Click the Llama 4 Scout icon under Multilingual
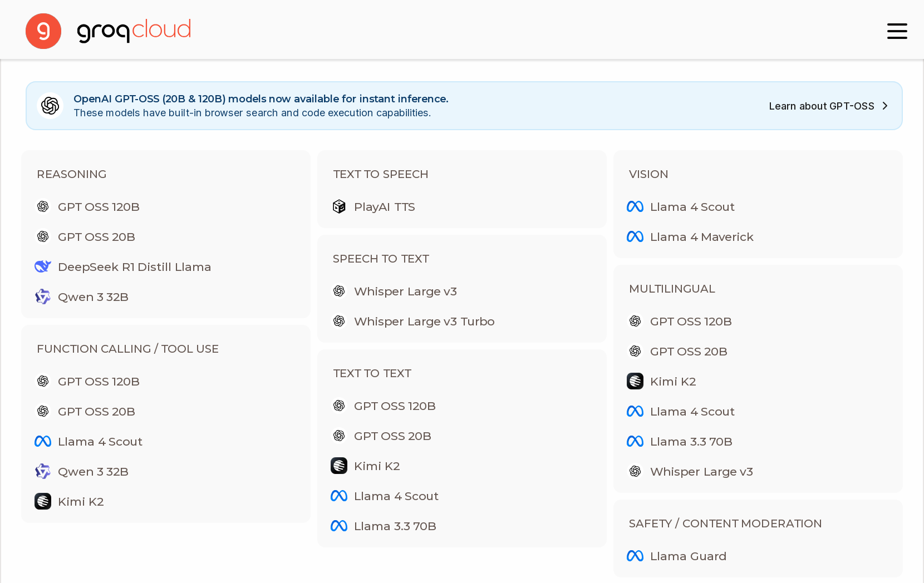924x583 pixels. click(635, 412)
